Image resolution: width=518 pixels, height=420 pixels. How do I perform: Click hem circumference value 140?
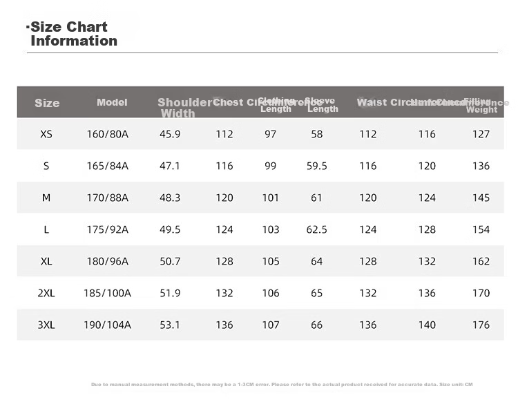click(427, 325)
